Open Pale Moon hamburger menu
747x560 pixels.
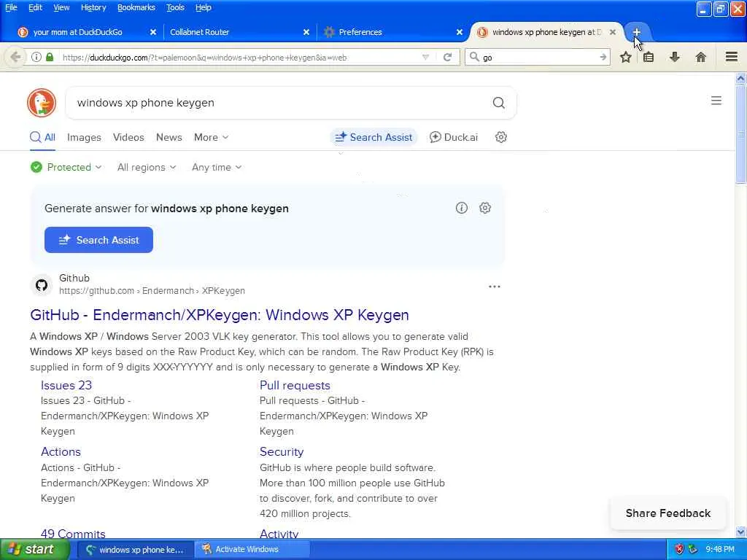(732, 57)
